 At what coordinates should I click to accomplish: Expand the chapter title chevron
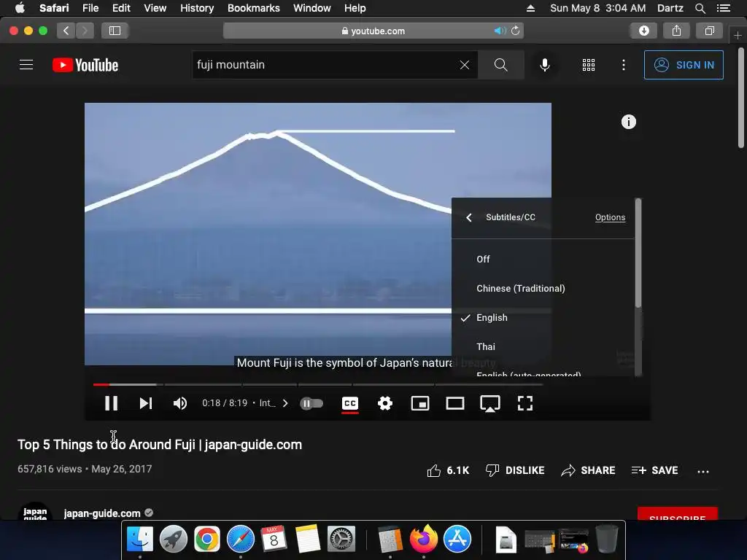coord(285,403)
